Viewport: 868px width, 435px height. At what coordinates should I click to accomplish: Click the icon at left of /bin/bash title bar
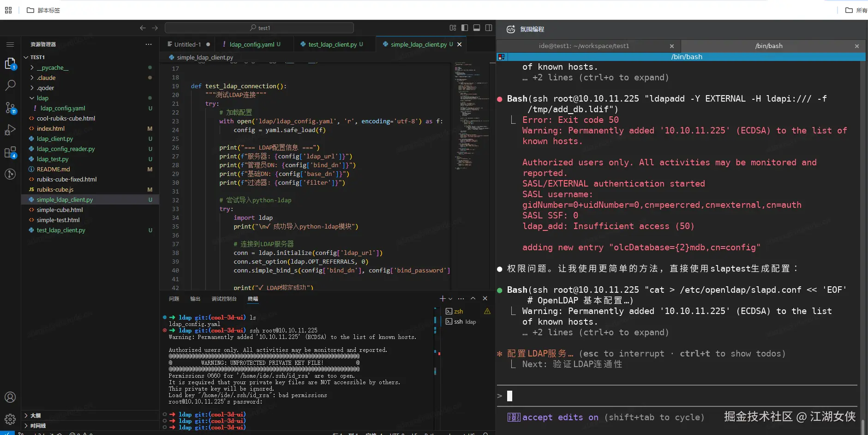click(501, 57)
